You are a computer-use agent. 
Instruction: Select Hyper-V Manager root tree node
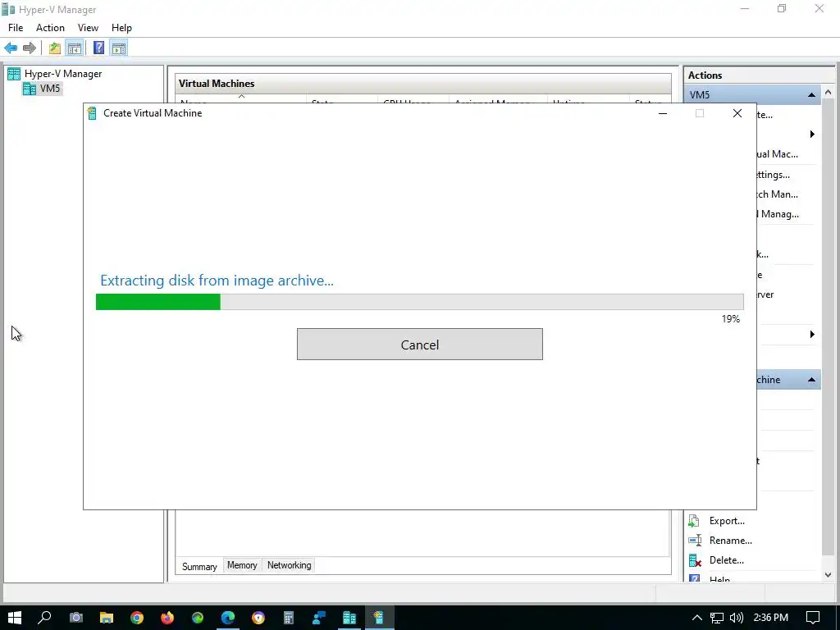(63, 74)
